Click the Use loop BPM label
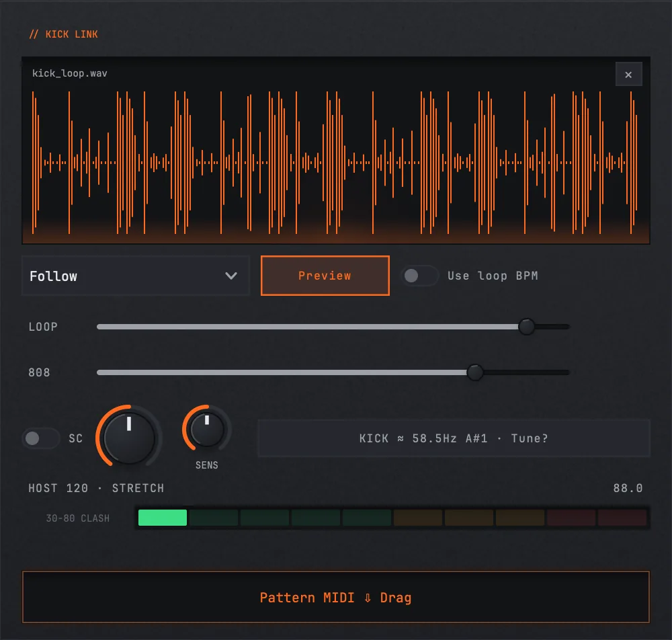672x640 pixels. pos(493,276)
